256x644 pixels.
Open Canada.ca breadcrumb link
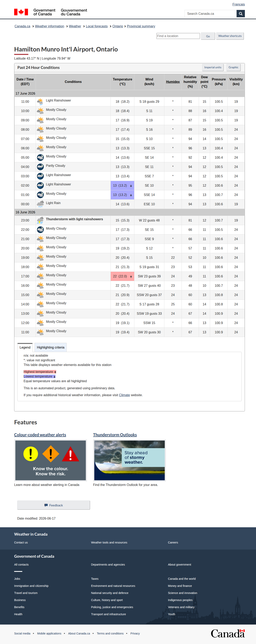coord(22,26)
